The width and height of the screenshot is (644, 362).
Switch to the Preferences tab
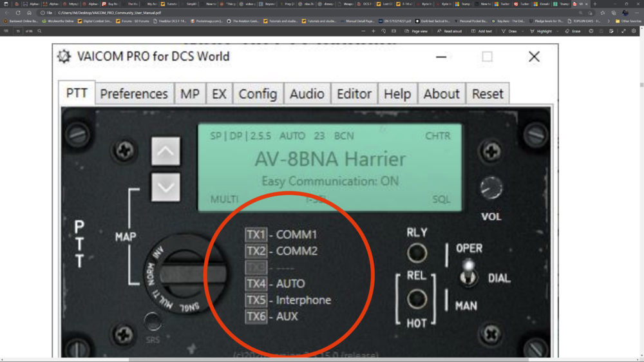(x=134, y=93)
